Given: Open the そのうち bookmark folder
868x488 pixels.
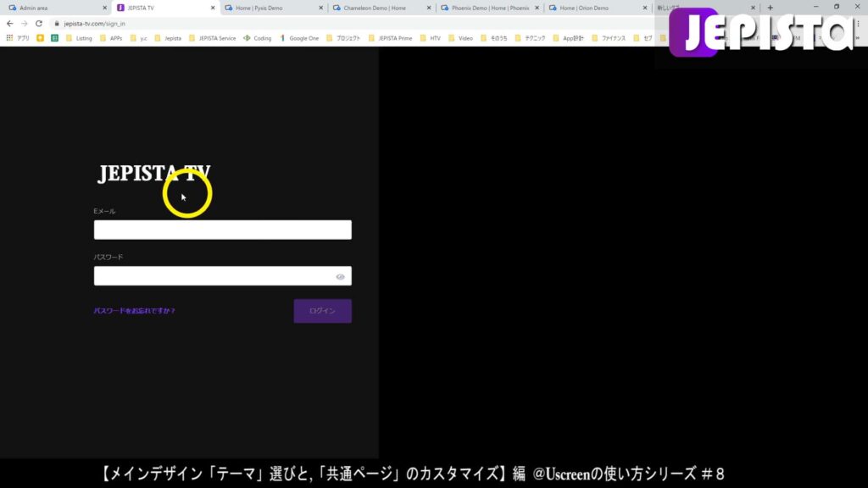Looking at the screenshot, I should pos(494,38).
